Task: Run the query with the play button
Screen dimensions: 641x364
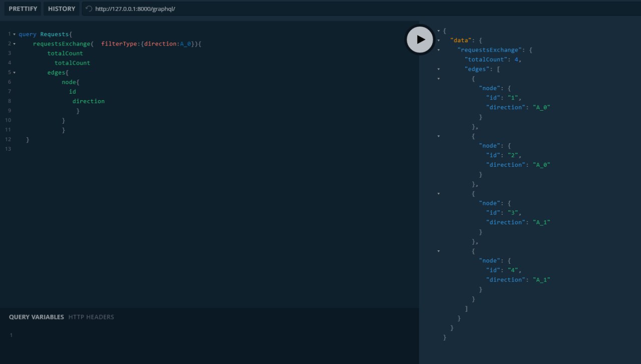Action: tap(420, 40)
